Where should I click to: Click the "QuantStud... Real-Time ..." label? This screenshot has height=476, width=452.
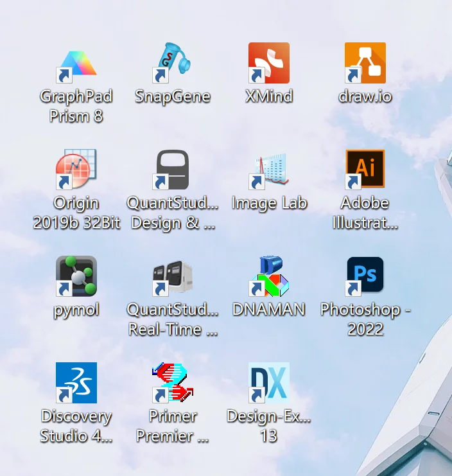pos(173,319)
